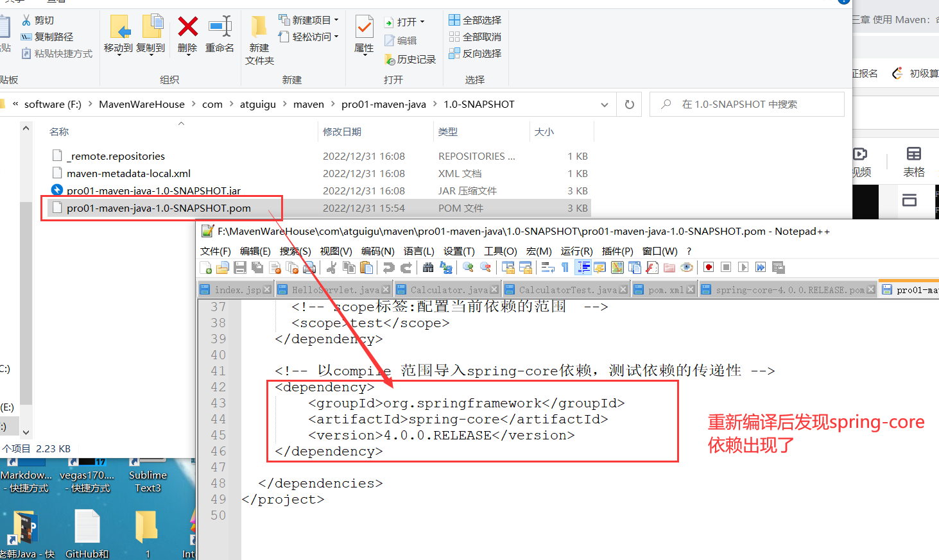Screen dimensions: 939x560
Task: Click the Replace icon in Notepad++ toolbar
Action: pos(445,267)
